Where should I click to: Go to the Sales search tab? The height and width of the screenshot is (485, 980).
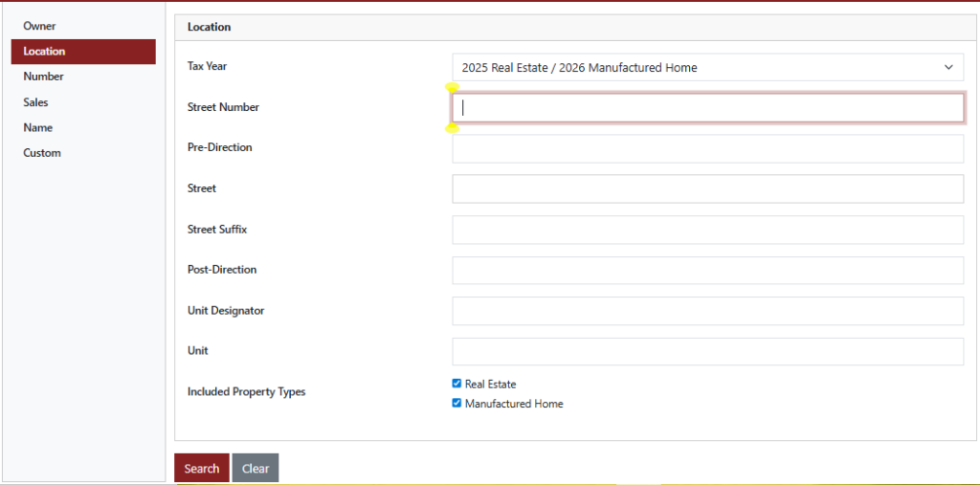click(35, 102)
